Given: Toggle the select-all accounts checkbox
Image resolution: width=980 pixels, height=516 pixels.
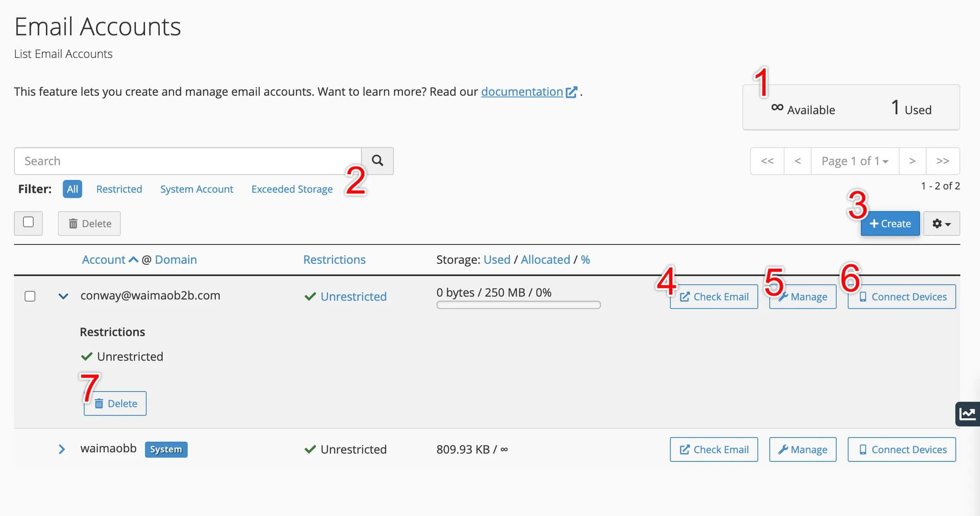Looking at the screenshot, I should click(x=28, y=223).
